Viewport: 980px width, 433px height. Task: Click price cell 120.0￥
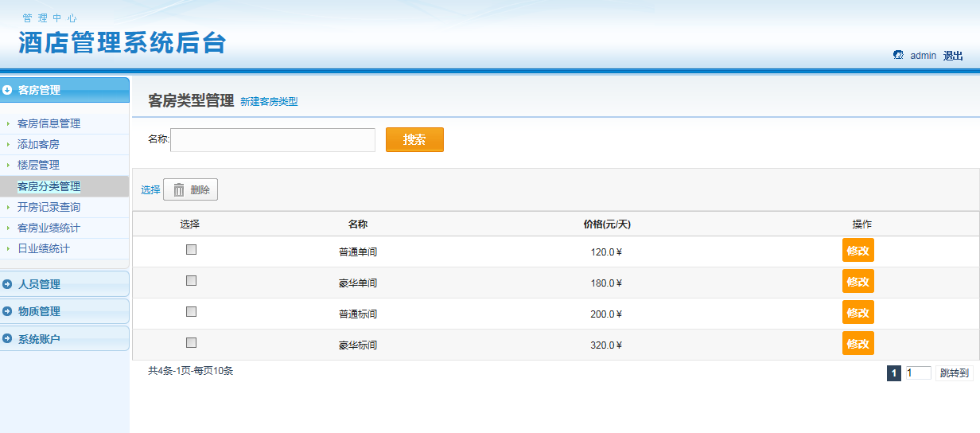(607, 252)
